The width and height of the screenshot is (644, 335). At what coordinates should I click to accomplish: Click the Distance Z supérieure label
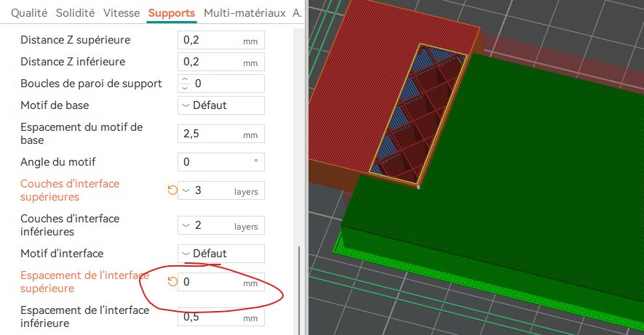point(76,40)
